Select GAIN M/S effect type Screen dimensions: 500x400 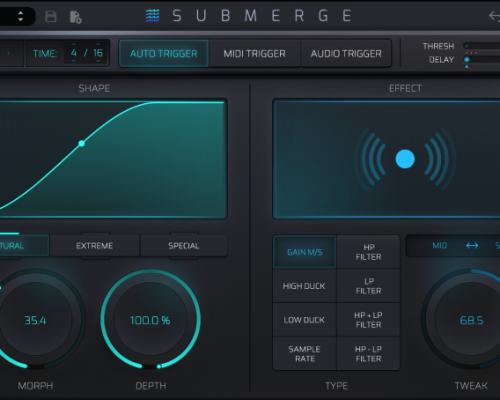point(305,252)
